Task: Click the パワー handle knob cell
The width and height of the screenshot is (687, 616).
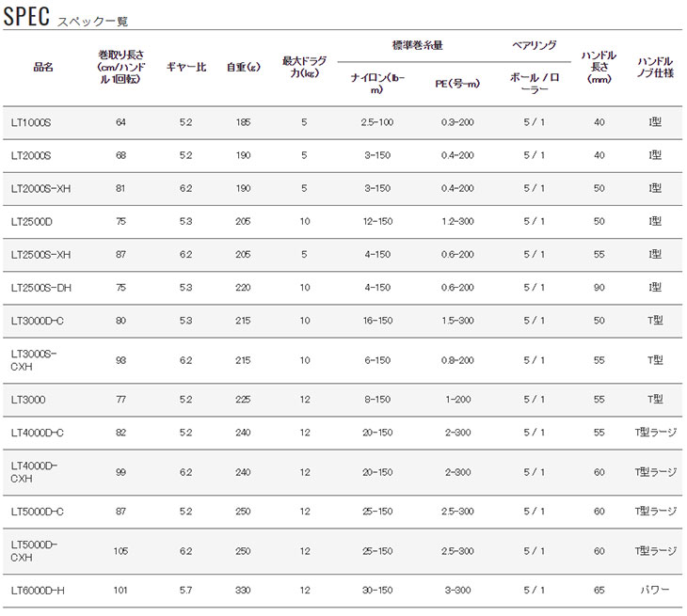Action: coord(654,591)
